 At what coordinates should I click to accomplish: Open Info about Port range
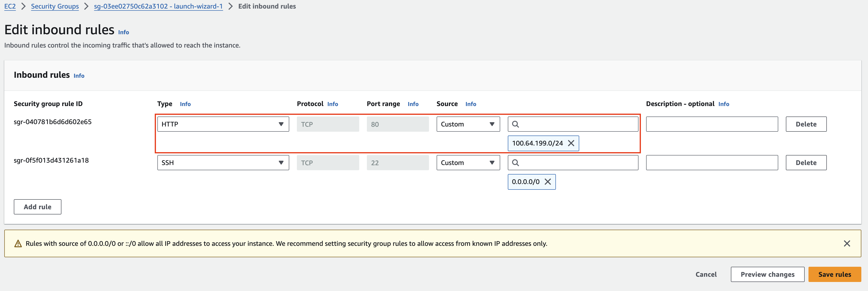pyautogui.click(x=413, y=104)
